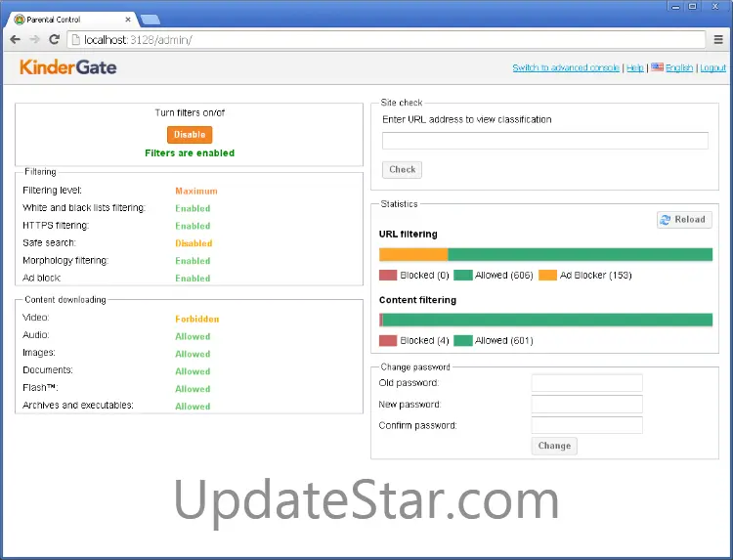
Task: Click the browser back arrow
Action: [15, 40]
